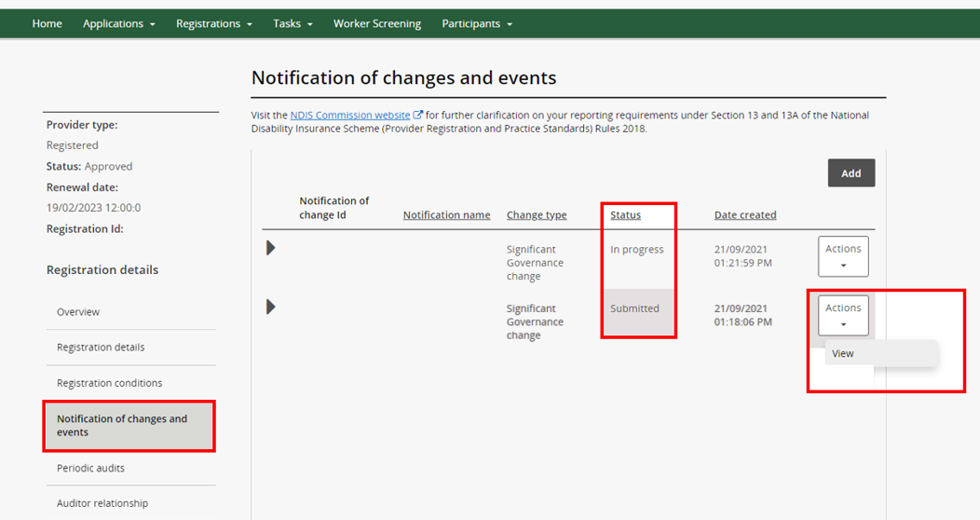Select View from the Actions menu
The height and width of the screenshot is (520, 980).
point(844,353)
